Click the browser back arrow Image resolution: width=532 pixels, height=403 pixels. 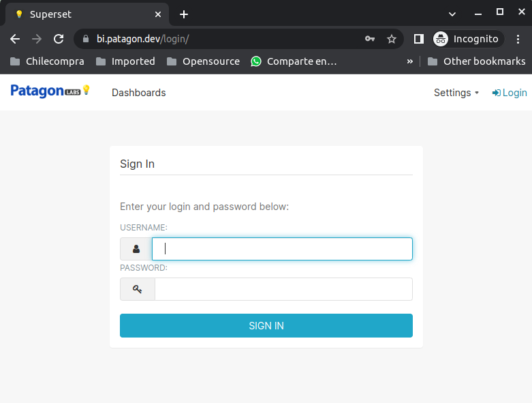click(15, 39)
